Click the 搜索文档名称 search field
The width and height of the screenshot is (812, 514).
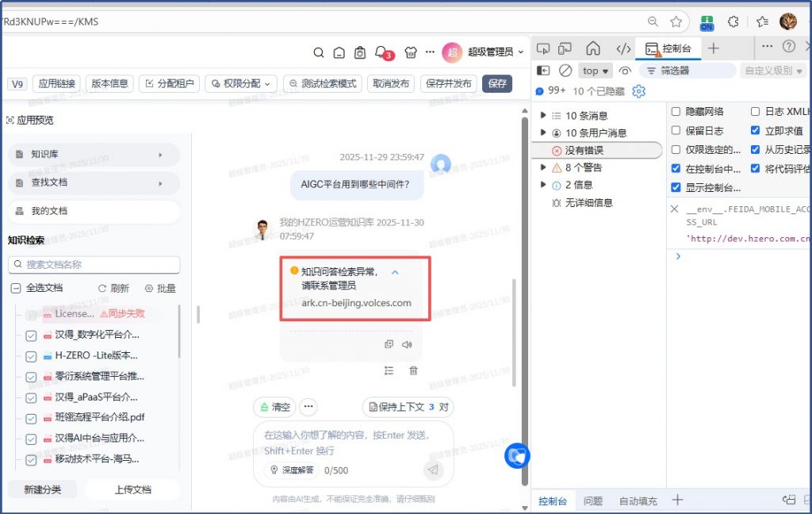[94, 264]
